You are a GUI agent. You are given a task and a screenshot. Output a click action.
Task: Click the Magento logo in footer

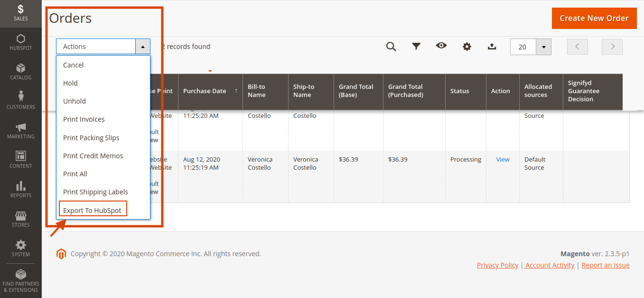pyautogui.click(x=61, y=254)
